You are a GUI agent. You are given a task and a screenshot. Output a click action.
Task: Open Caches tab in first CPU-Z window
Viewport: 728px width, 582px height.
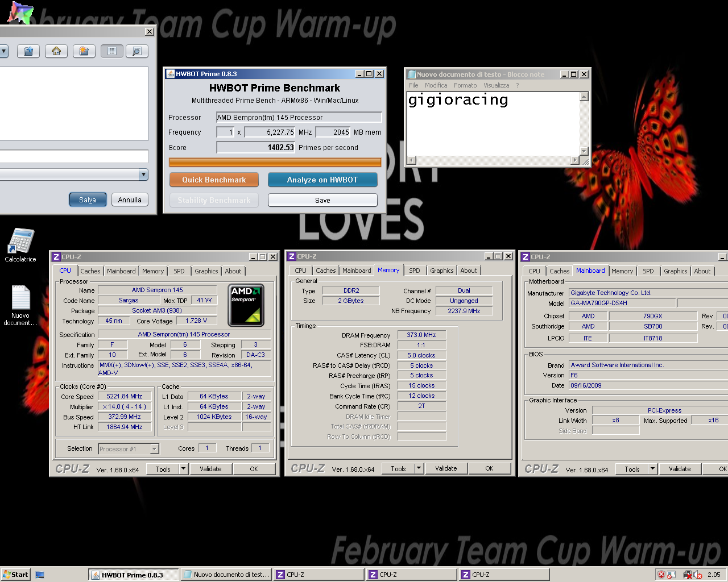pyautogui.click(x=90, y=271)
